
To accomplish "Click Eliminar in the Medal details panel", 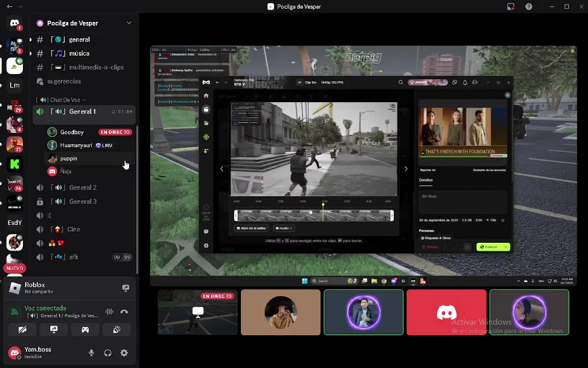I will (430, 247).
